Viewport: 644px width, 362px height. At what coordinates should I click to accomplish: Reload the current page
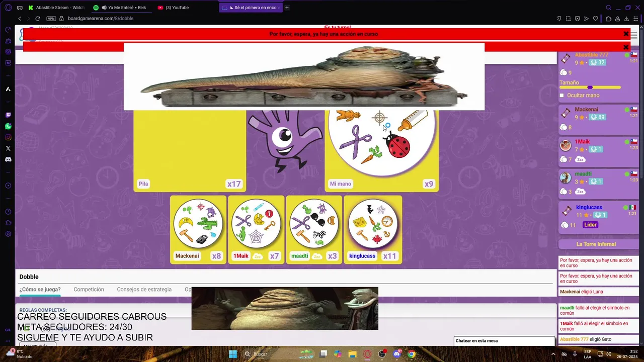(38, 19)
